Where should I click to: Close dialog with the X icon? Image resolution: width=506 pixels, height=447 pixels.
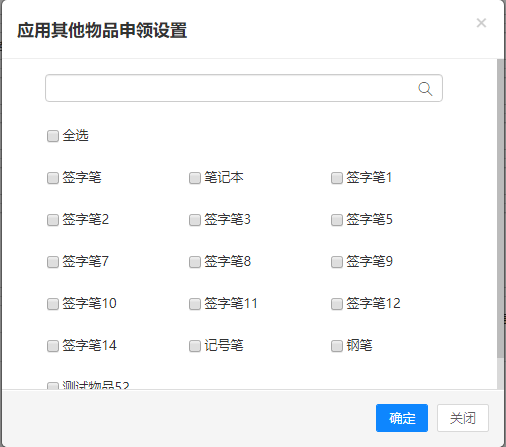[x=481, y=23]
